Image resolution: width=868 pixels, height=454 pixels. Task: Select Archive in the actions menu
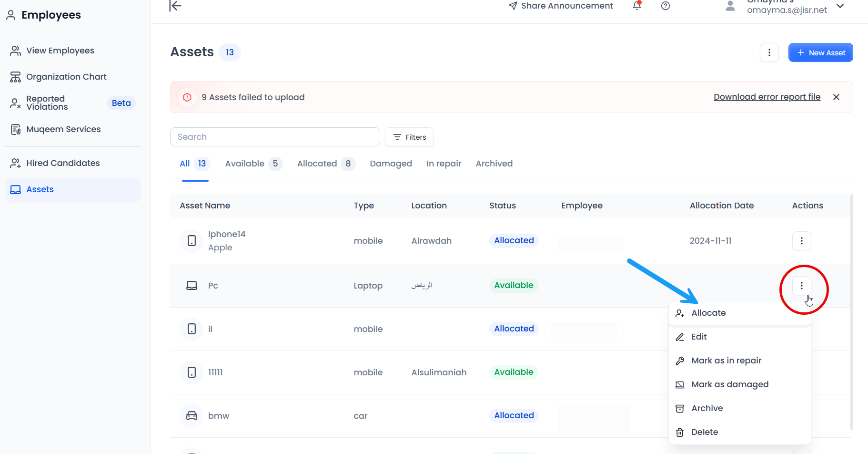pyautogui.click(x=707, y=408)
